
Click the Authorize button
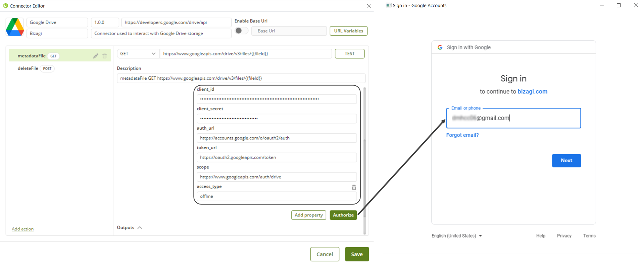pos(343,215)
